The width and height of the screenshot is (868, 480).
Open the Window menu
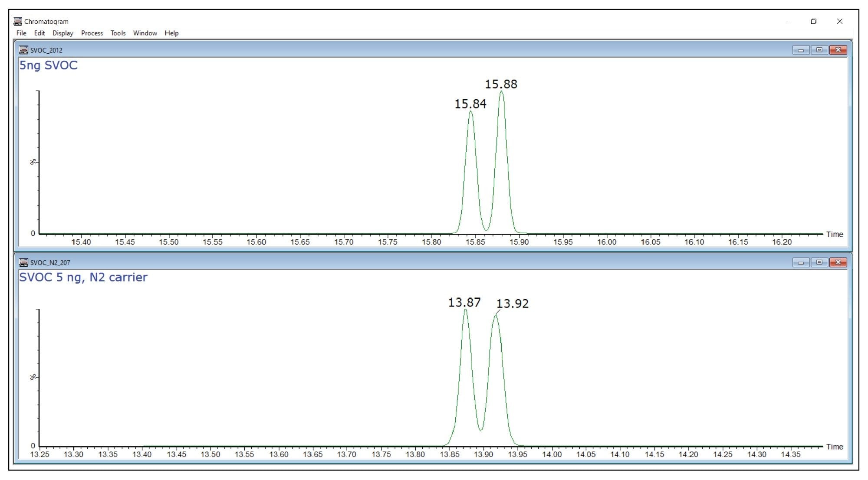[145, 33]
